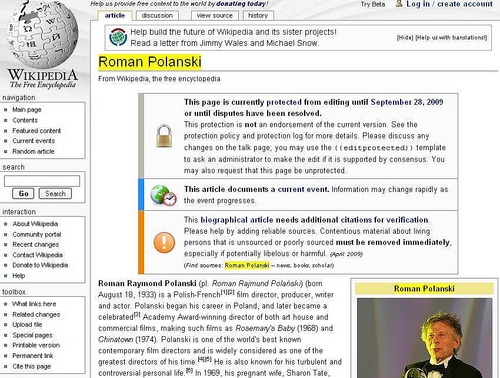Open About Wikipedia link
The height and width of the screenshot is (378, 500).
point(35,224)
